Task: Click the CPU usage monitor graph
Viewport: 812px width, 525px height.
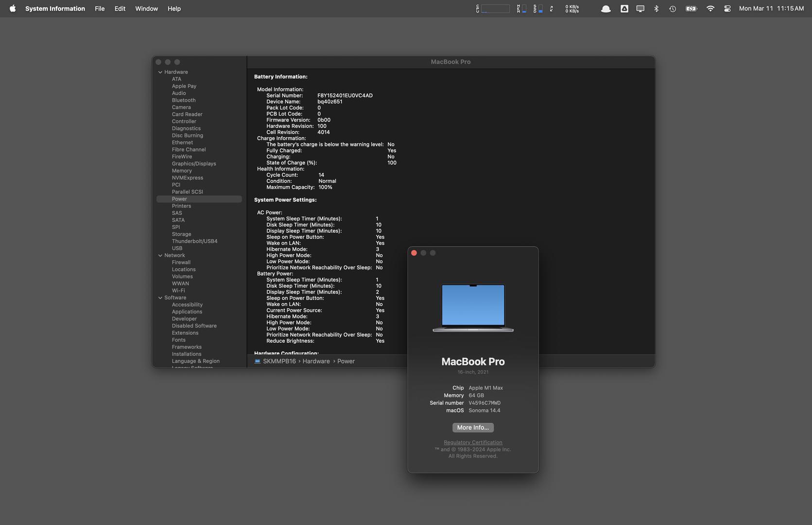Action: click(x=494, y=8)
